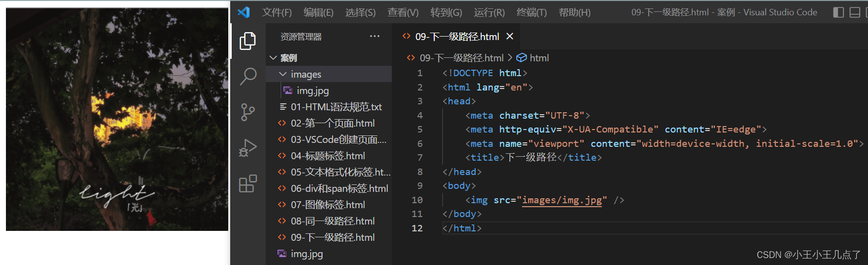
Task: Collapse the 案例 root folder
Action: pyautogui.click(x=273, y=58)
